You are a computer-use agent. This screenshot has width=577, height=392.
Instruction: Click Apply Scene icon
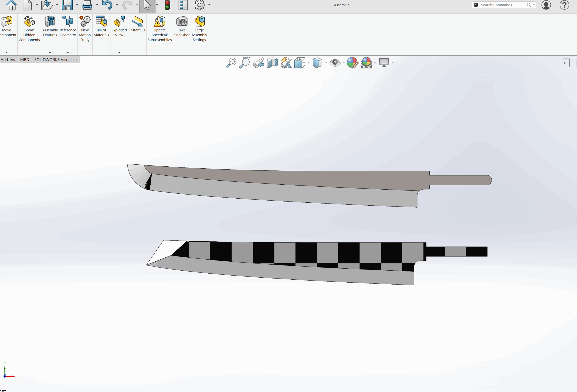(366, 63)
